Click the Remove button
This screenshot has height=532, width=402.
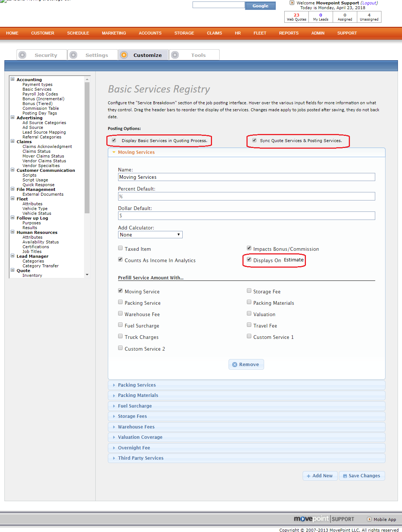[246, 365]
